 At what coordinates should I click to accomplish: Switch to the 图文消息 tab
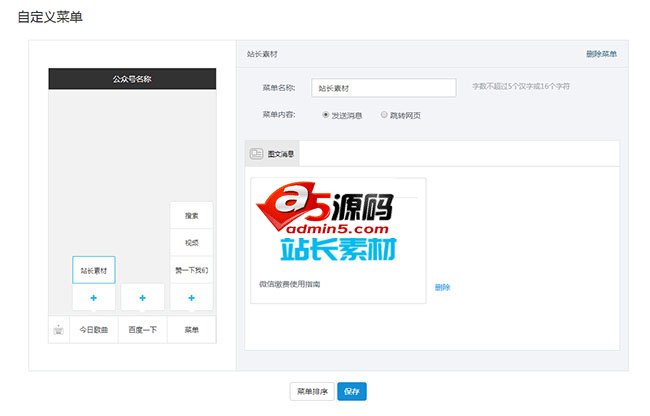(x=273, y=154)
